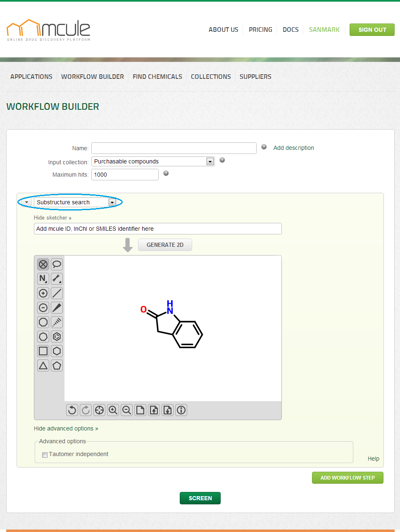Select the erase tool in sketcher

(x=43, y=264)
